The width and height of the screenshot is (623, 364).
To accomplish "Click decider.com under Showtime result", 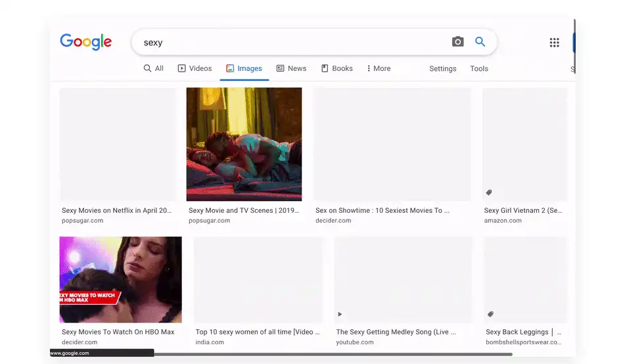I will (333, 221).
